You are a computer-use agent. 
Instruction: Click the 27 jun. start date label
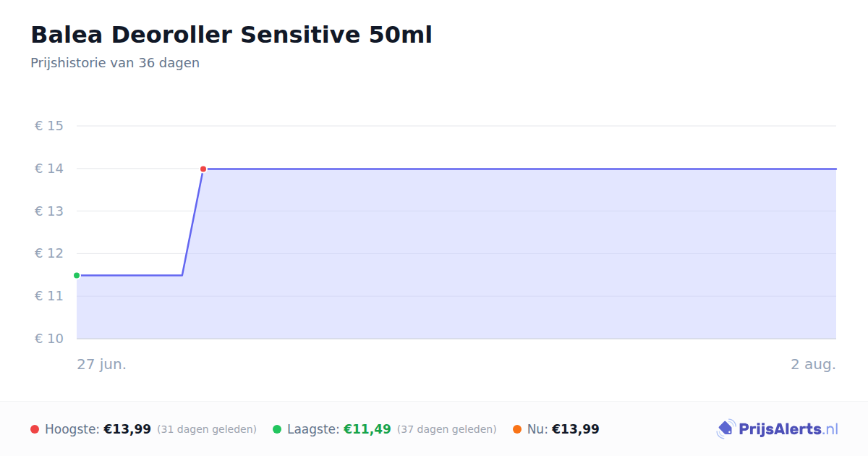(x=102, y=364)
